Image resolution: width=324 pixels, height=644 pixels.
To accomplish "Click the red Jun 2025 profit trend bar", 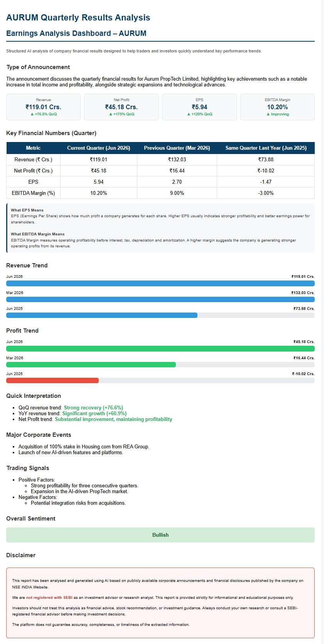I will tap(52, 380).
